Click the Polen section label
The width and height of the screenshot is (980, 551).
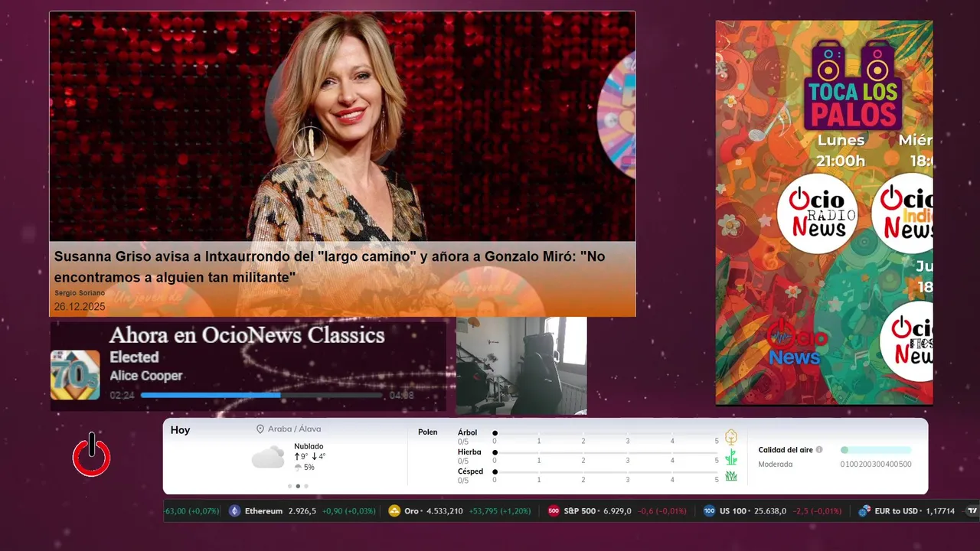(428, 432)
